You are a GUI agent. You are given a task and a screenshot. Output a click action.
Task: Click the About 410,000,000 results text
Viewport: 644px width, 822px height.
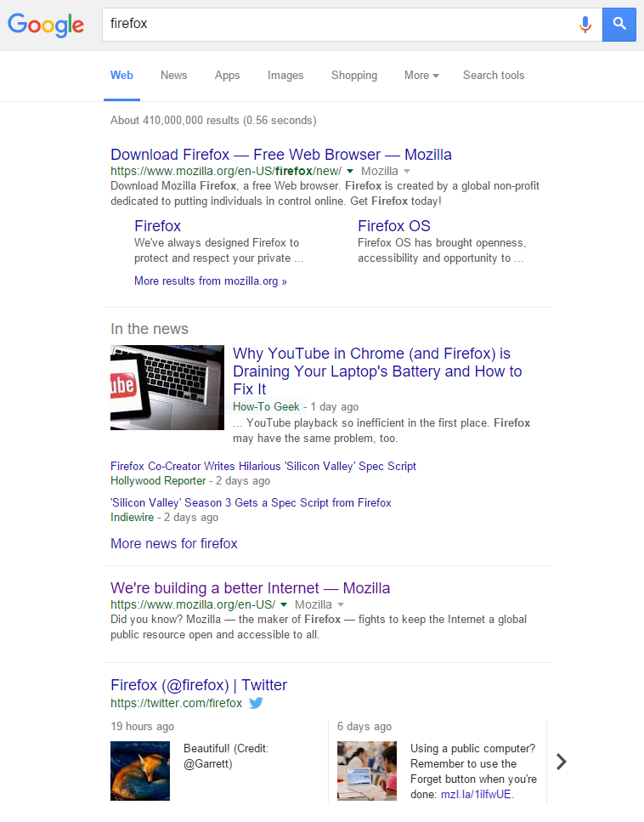point(213,120)
